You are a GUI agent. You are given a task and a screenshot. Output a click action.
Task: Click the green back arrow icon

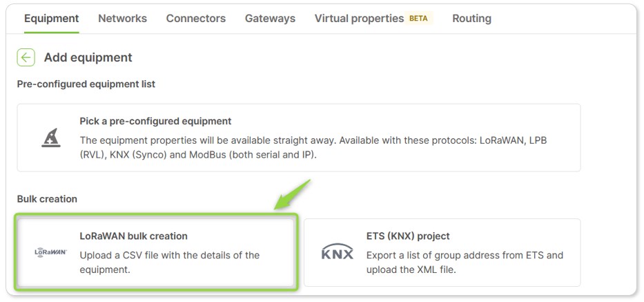pyautogui.click(x=26, y=57)
